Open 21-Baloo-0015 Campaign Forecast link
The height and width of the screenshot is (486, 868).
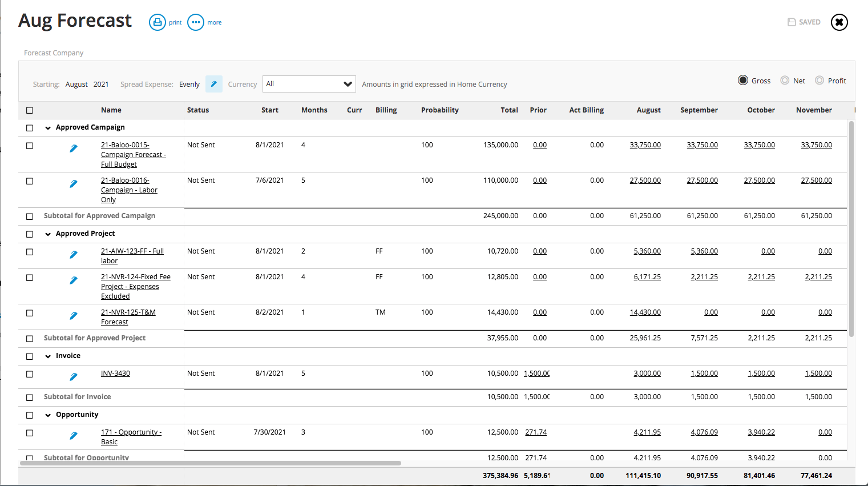click(x=134, y=155)
